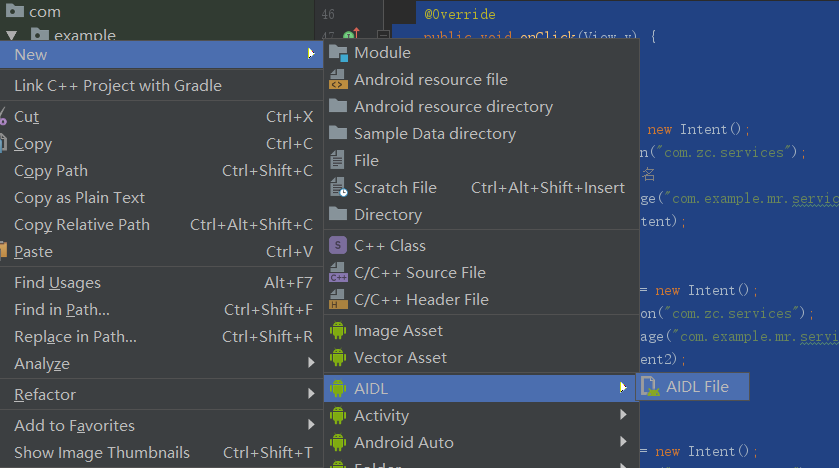This screenshot has height=468, width=839.
Task: Click the Android resource file icon
Action: coord(338,80)
